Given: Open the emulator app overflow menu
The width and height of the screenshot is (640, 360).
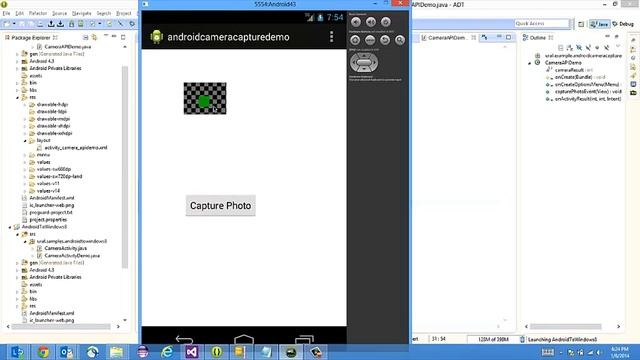Looking at the screenshot, I should (331, 37).
